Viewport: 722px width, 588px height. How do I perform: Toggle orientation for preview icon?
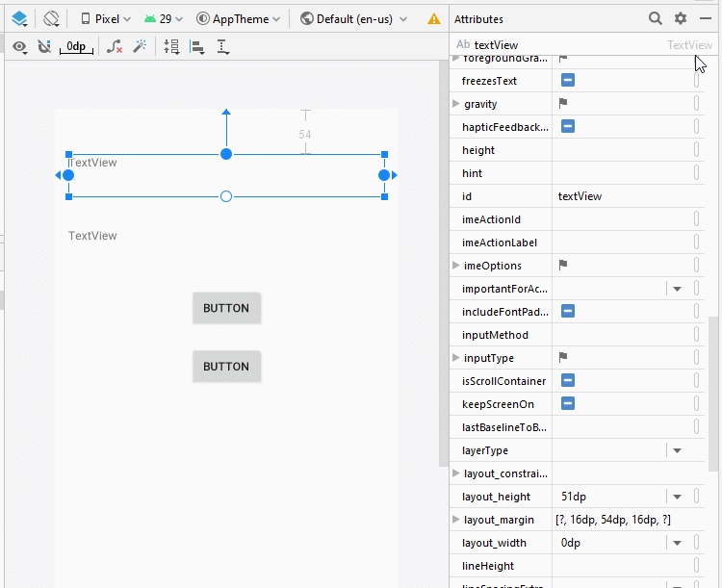point(51,19)
